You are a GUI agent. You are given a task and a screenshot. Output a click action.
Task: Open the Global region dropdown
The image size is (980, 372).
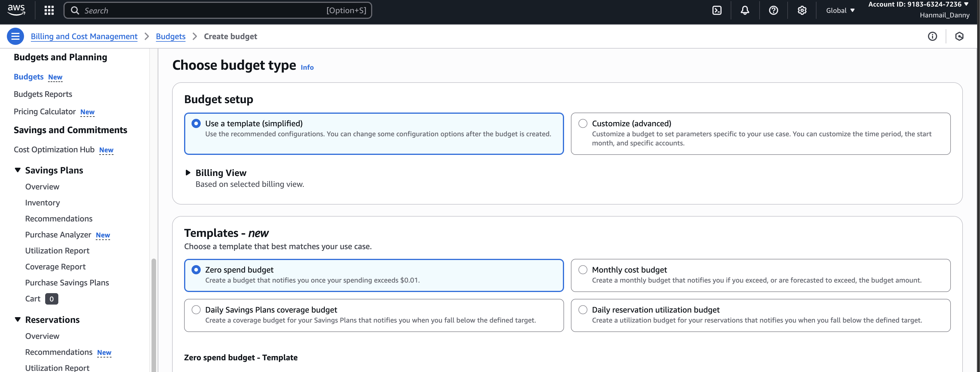click(x=840, y=10)
